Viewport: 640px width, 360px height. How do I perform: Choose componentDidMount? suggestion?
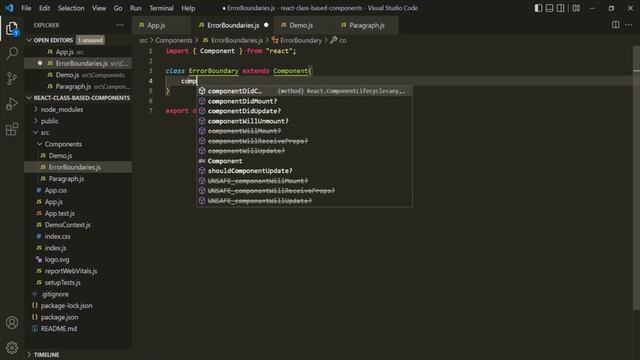(304, 101)
